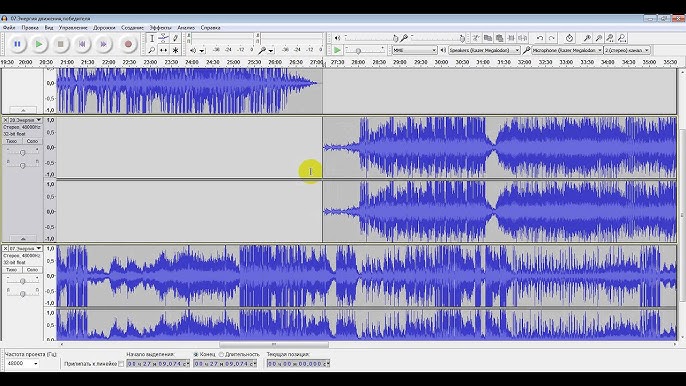Click the 07.Энергия track gain slider
686x386 pixels.
click(22, 281)
